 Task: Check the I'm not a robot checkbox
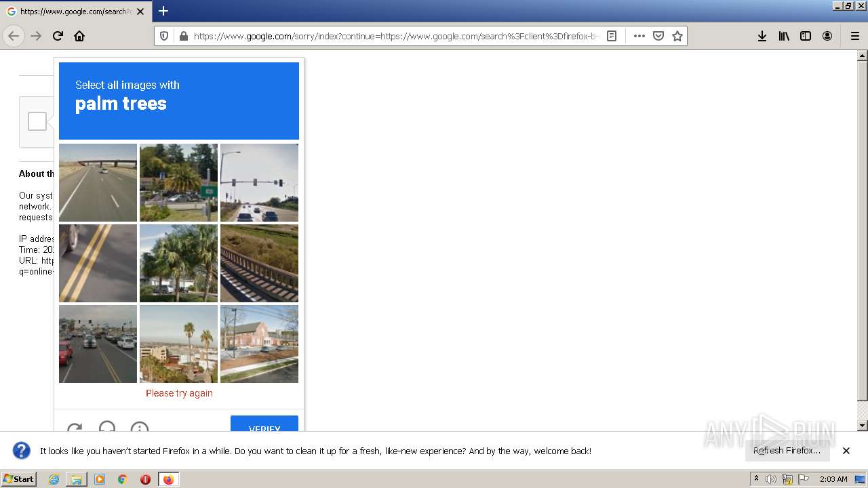pos(37,121)
